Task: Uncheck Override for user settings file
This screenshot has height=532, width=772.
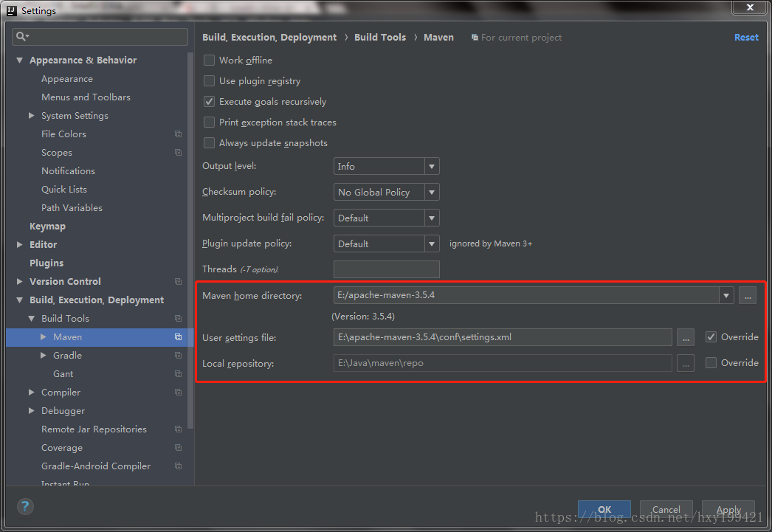Action: pos(711,337)
